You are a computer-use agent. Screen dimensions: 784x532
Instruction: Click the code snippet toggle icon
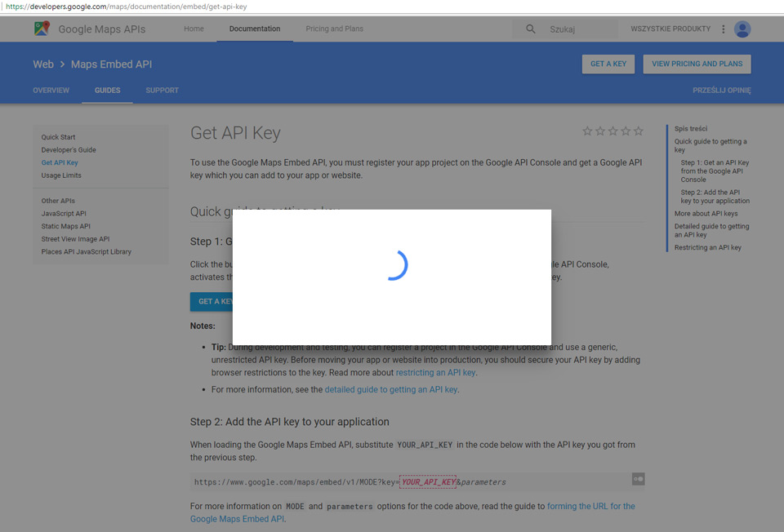tap(638, 479)
